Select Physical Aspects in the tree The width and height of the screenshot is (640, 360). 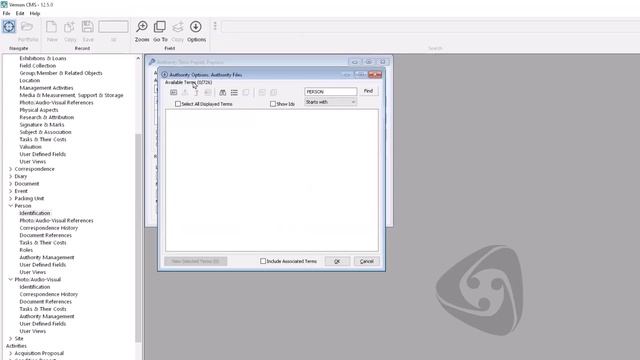(39, 110)
